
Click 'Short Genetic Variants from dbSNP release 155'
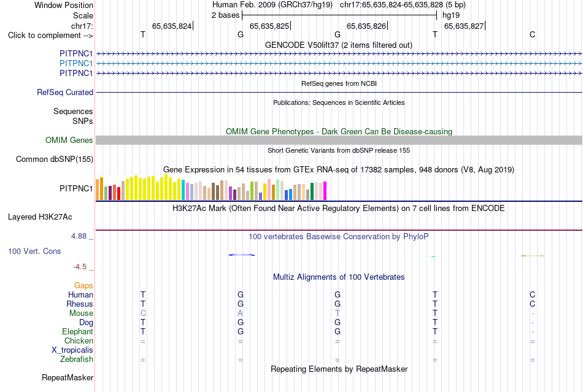coord(339,150)
